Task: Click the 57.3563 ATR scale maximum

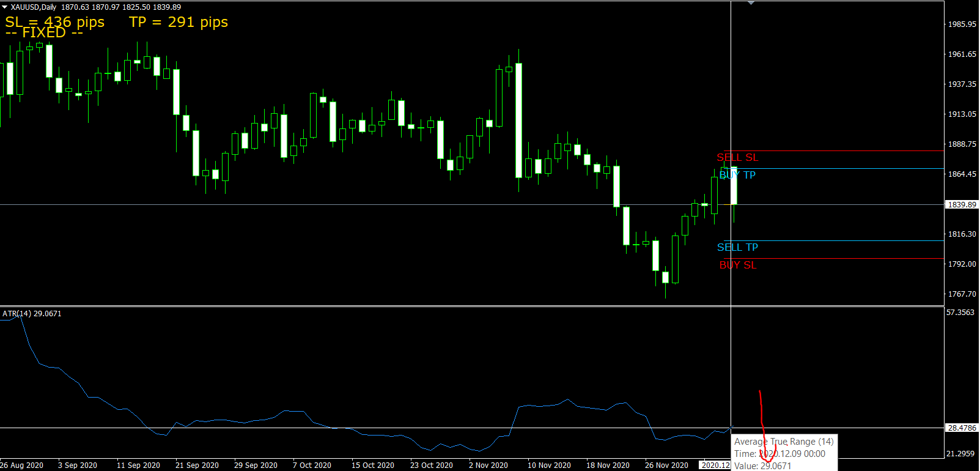Action: point(960,313)
